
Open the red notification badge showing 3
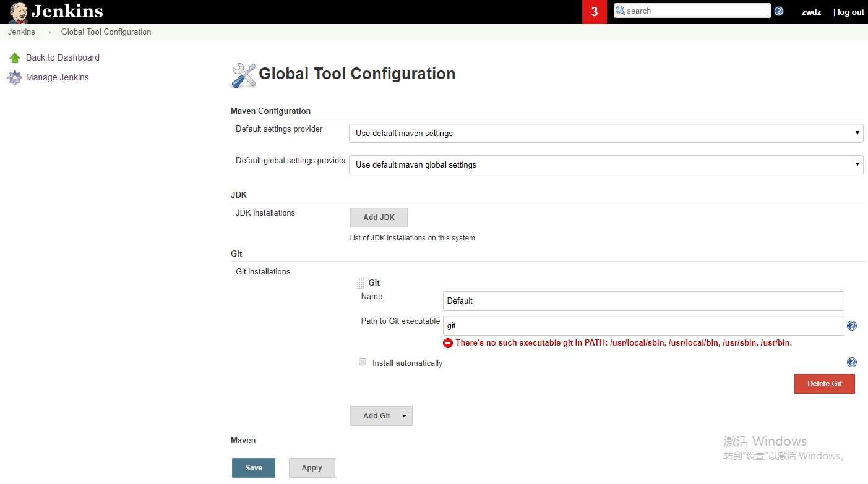click(x=595, y=12)
